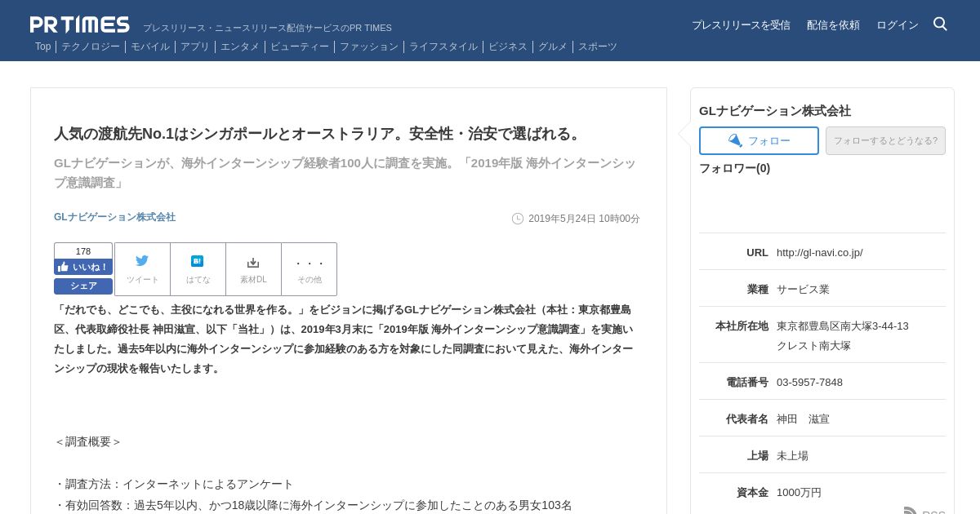The image size is (980, 514).
Task: Click the 未上場 listing status value
Action: tap(792, 456)
